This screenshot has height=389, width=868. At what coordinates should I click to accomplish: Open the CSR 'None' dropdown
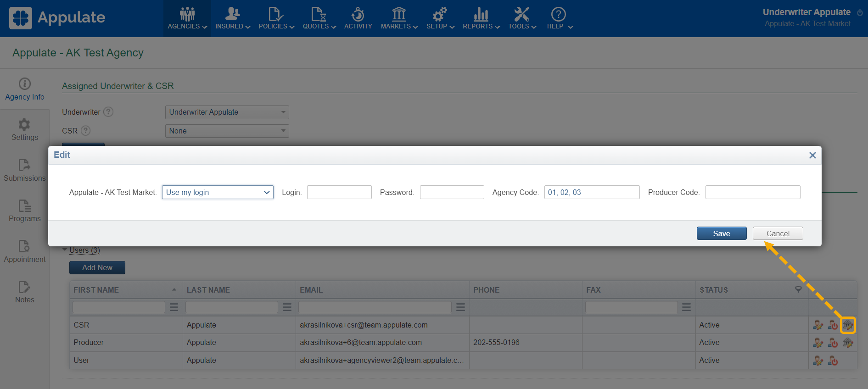(x=227, y=131)
